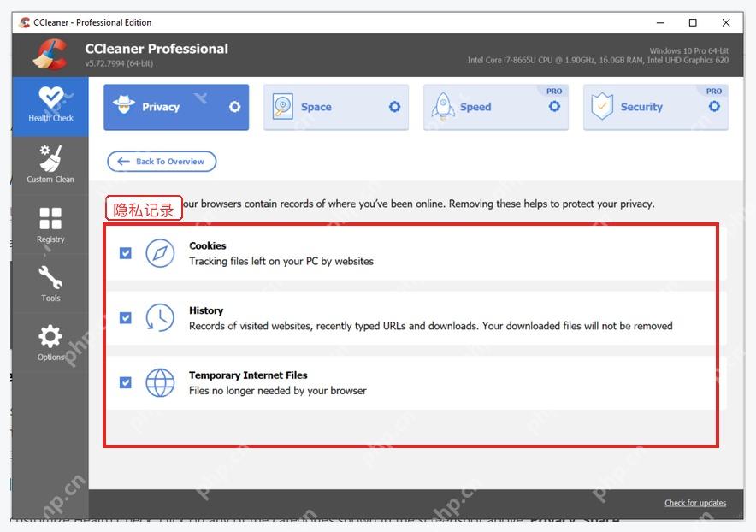The image size is (756, 532).
Task: Switch to the Privacy tab
Action: (176, 107)
